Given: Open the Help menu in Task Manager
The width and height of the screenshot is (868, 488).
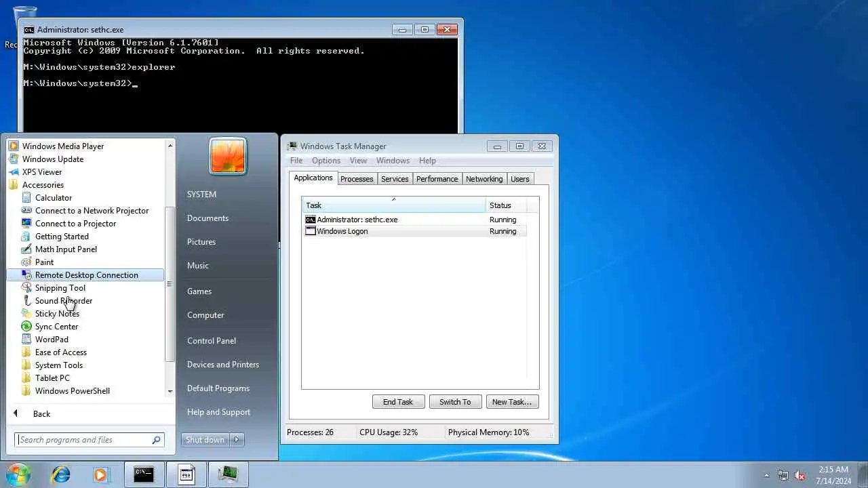Looking at the screenshot, I should [x=427, y=161].
